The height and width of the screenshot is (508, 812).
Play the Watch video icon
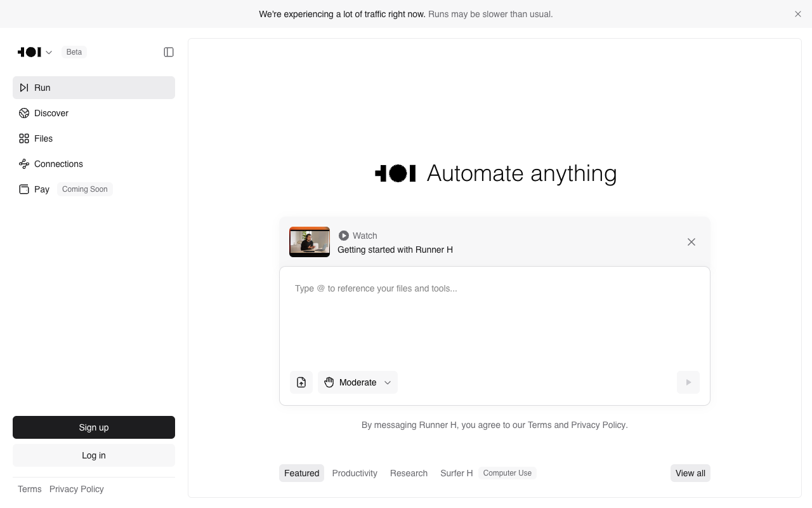tap(344, 236)
